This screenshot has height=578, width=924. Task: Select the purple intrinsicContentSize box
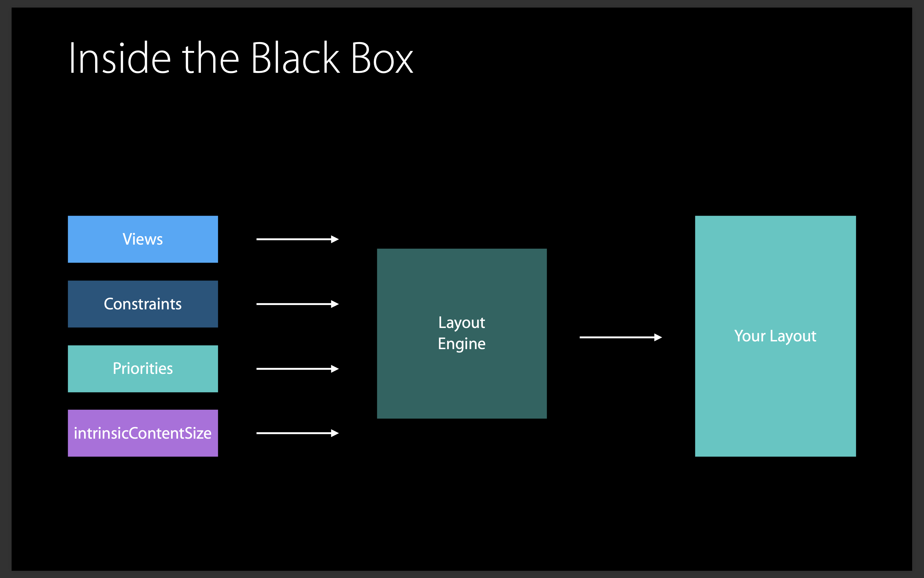tap(143, 433)
